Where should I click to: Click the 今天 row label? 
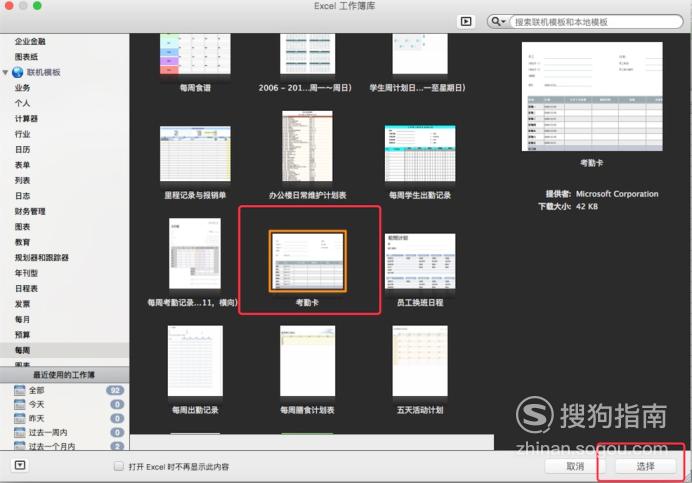37,404
